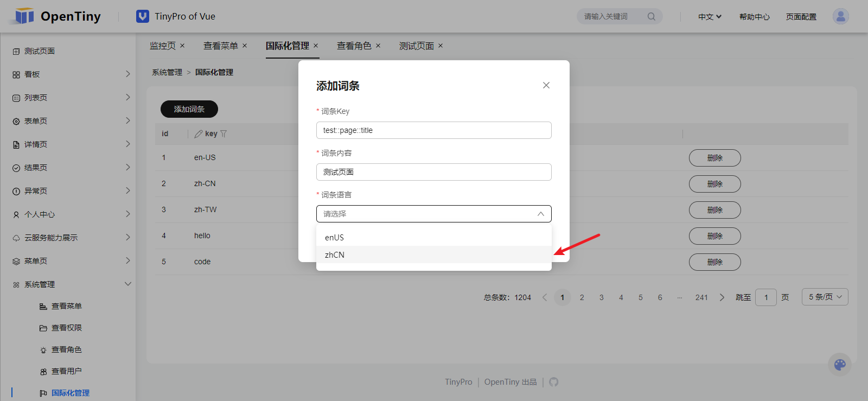Image resolution: width=868 pixels, height=401 pixels.
Task: Click the key column filter icon
Action: coord(224,133)
